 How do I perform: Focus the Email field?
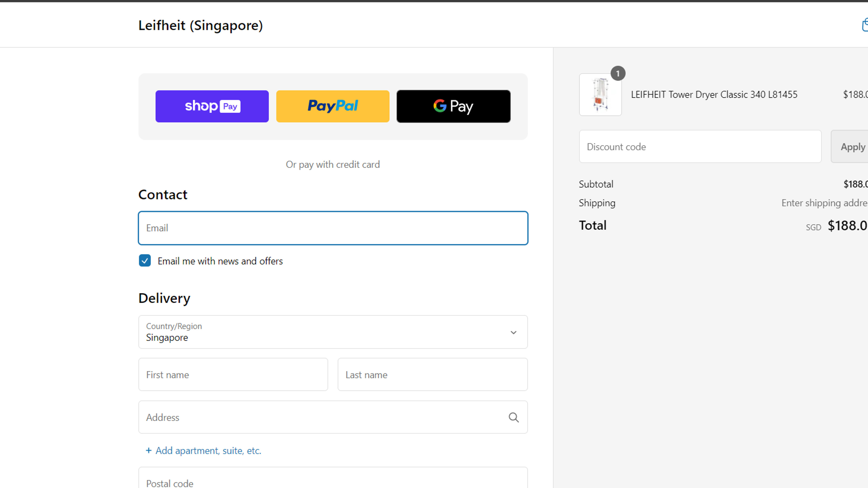coord(333,228)
